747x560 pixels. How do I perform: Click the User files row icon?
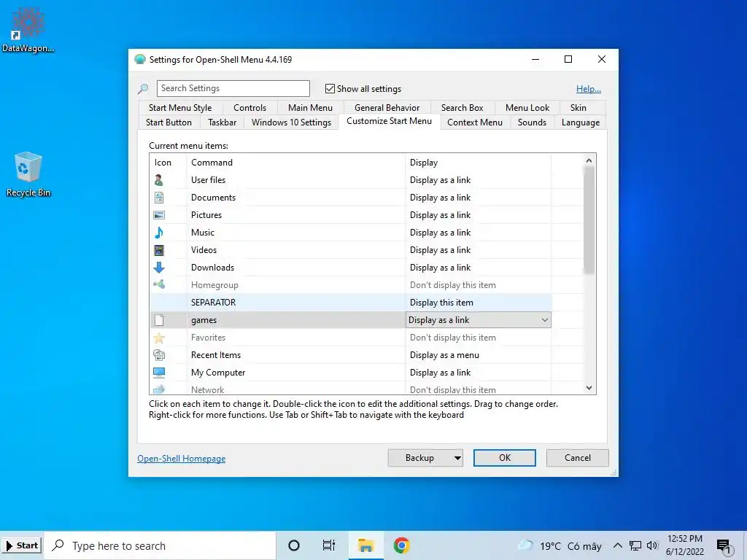[158, 180]
